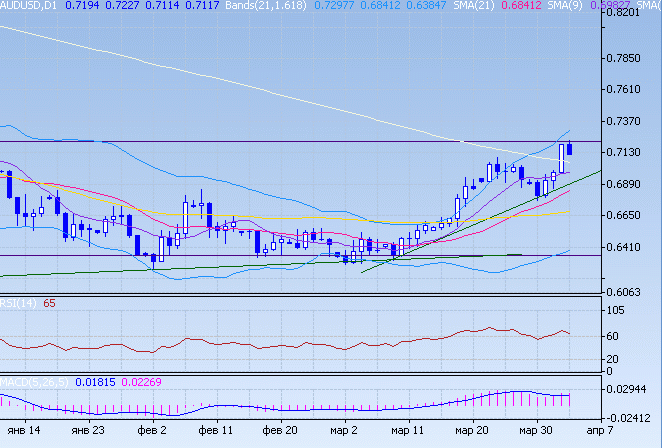Select the апр 7 date marker
Image resolution: width=662 pixels, height=448 pixels.
click(x=594, y=431)
